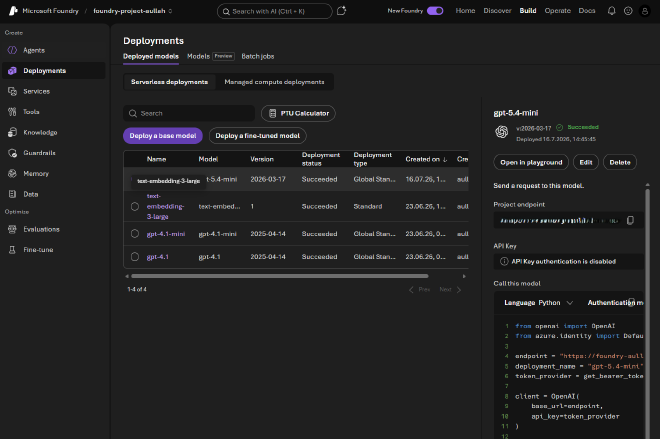Open the Authentication method dropdown
The height and width of the screenshot is (439, 660).
click(615, 303)
